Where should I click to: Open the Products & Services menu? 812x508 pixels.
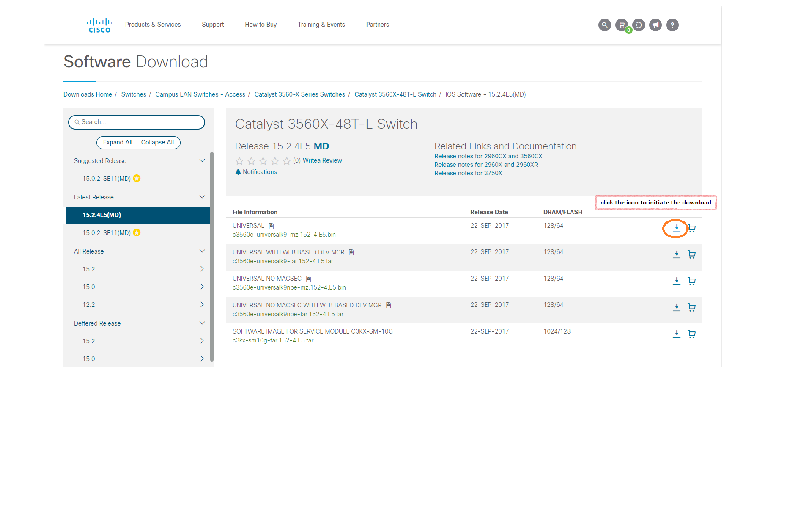153,25
